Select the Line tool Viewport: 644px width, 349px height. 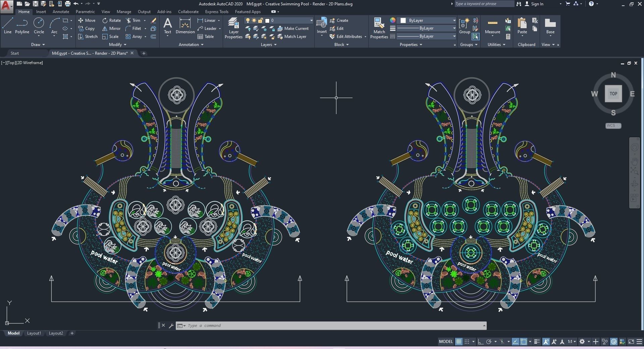8,26
